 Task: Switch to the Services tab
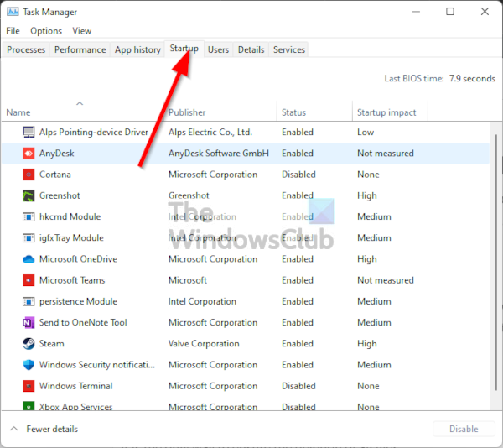[x=289, y=49]
